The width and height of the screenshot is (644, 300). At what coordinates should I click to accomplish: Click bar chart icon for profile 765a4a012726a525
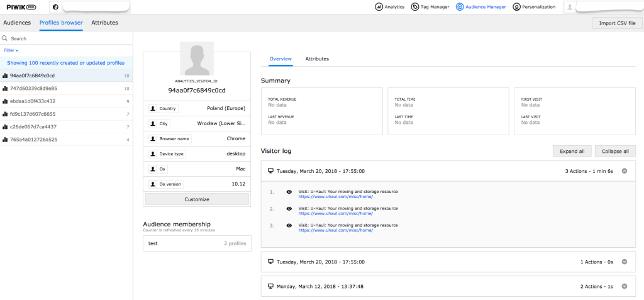[x=5, y=140]
